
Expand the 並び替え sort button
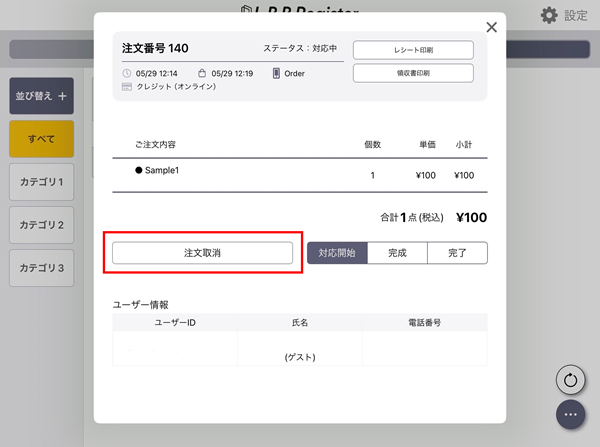click(41, 96)
